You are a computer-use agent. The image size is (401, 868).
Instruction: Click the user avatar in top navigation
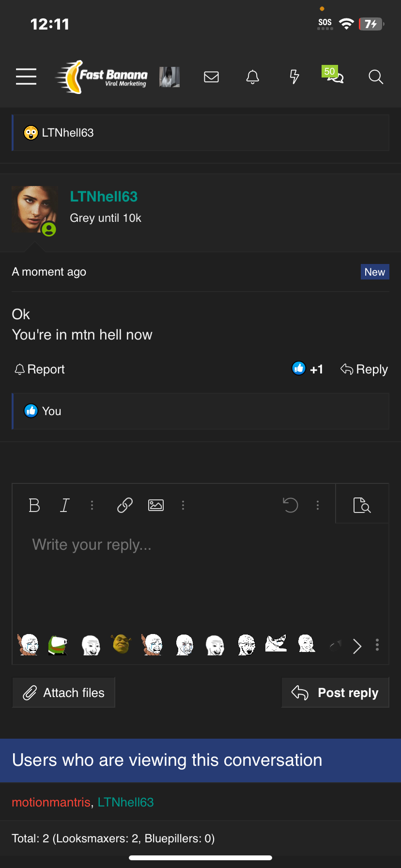[x=170, y=77]
